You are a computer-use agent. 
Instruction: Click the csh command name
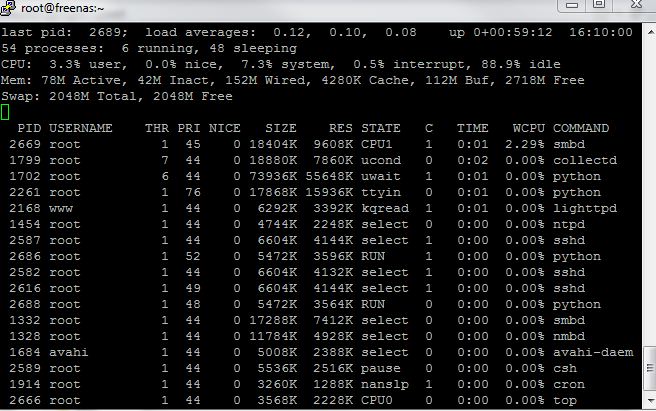[x=565, y=368]
